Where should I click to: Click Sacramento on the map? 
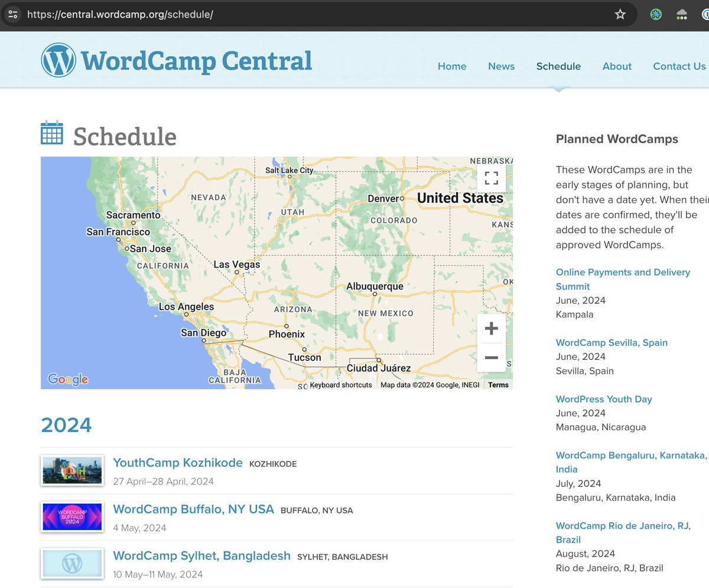tap(134, 215)
